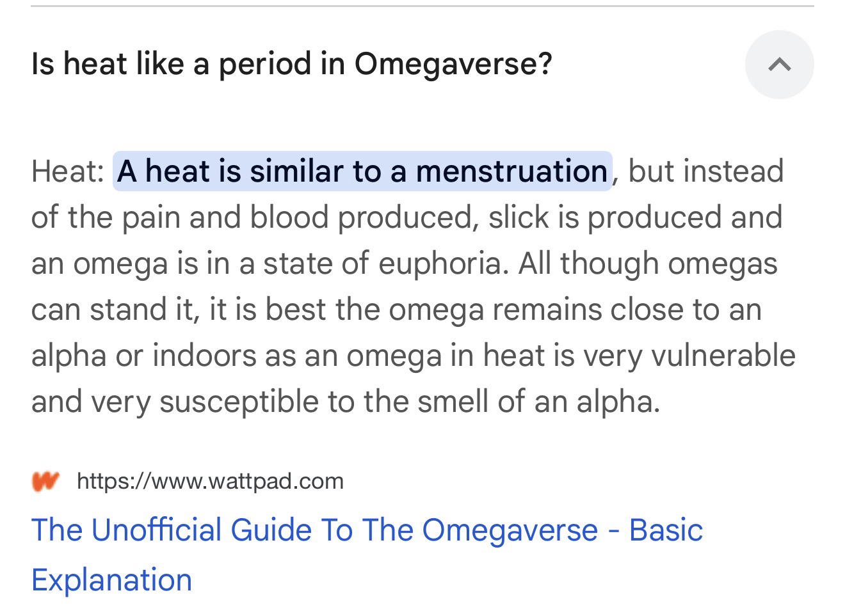845x616 pixels.
Task: Click the word "menstruation" in highlighted snippet
Action: point(511,171)
